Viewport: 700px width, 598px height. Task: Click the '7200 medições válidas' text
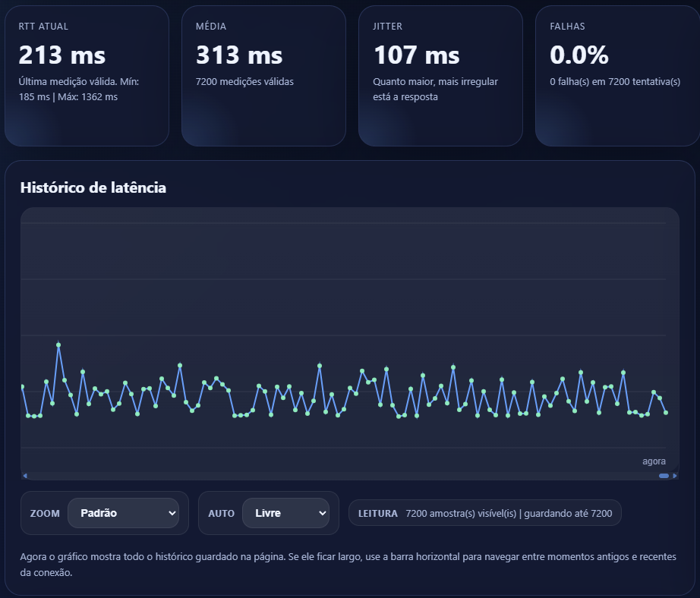(244, 82)
